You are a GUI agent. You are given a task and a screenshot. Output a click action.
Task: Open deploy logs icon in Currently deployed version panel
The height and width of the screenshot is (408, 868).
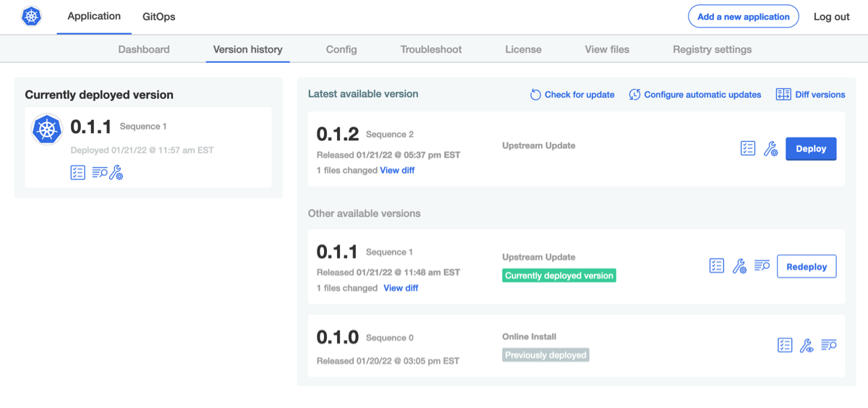(x=99, y=172)
